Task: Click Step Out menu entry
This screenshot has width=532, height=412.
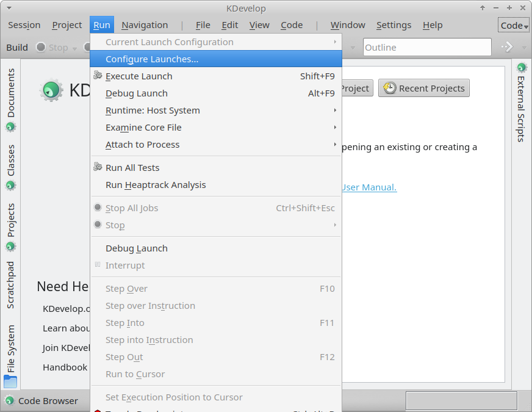Action: [216, 357]
